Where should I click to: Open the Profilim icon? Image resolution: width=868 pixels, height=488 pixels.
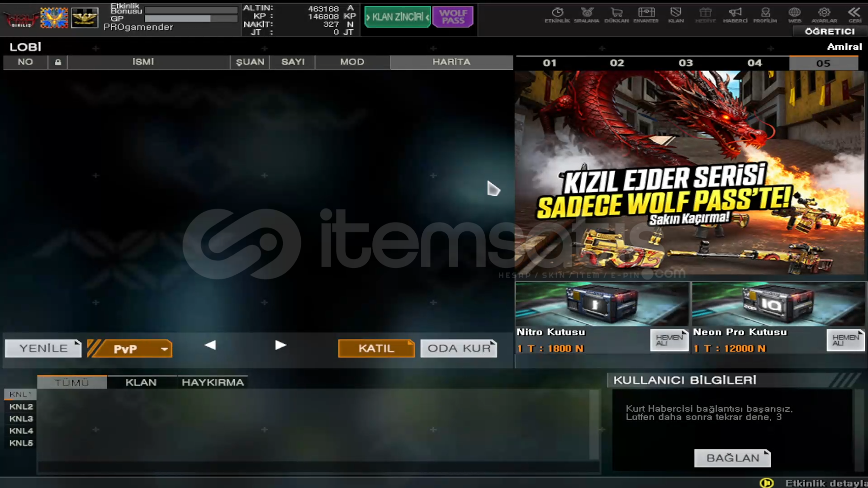tap(764, 14)
